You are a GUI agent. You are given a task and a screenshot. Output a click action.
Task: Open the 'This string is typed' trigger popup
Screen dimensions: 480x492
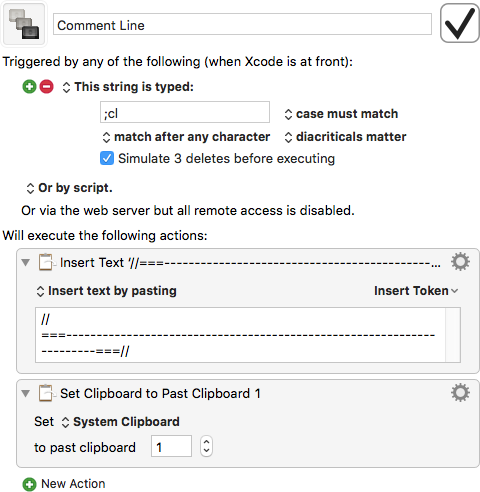tap(128, 87)
